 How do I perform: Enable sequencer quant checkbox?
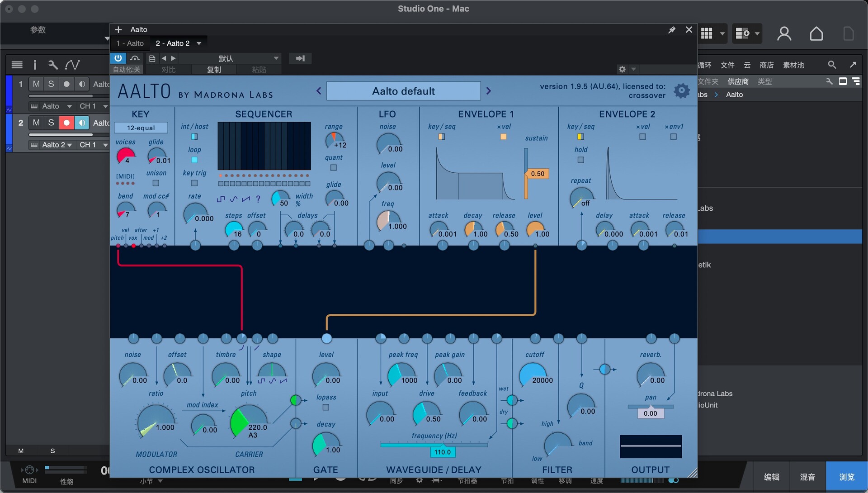point(334,167)
